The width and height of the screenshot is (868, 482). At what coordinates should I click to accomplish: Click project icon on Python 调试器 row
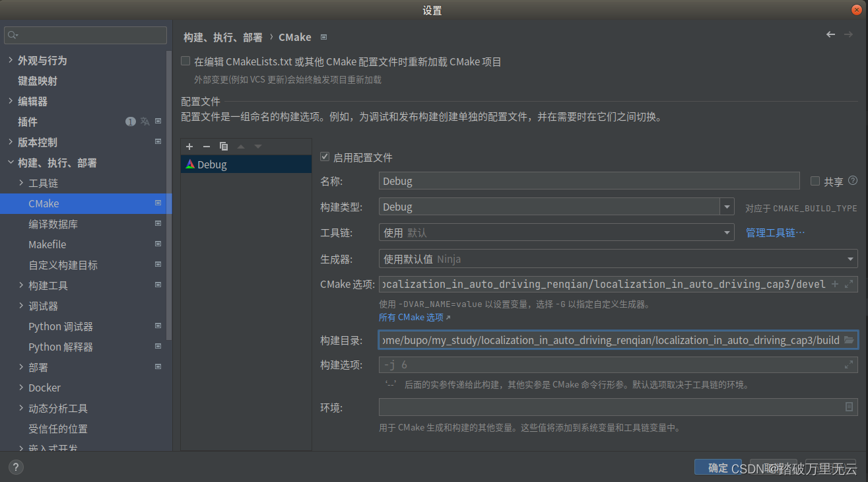click(158, 326)
